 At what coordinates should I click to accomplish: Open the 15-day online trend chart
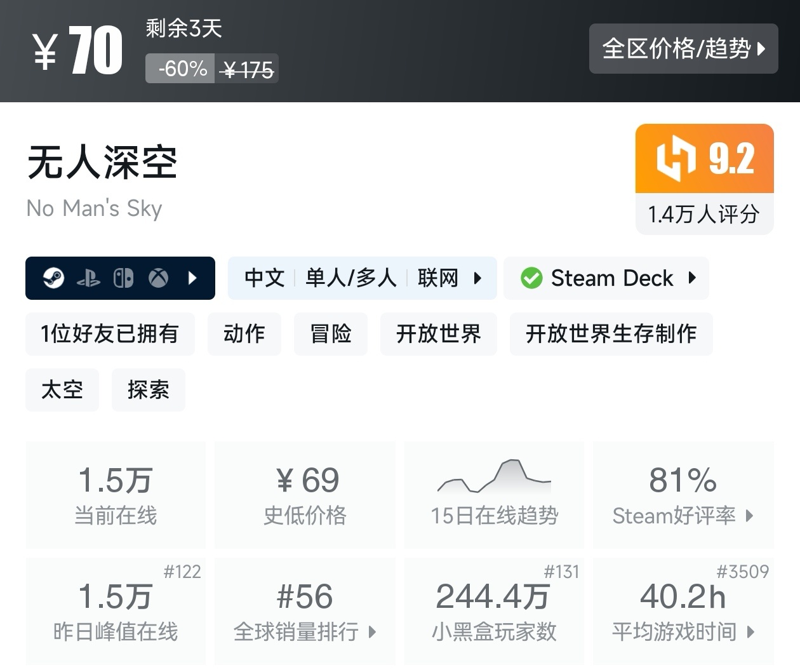click(494, 495)
